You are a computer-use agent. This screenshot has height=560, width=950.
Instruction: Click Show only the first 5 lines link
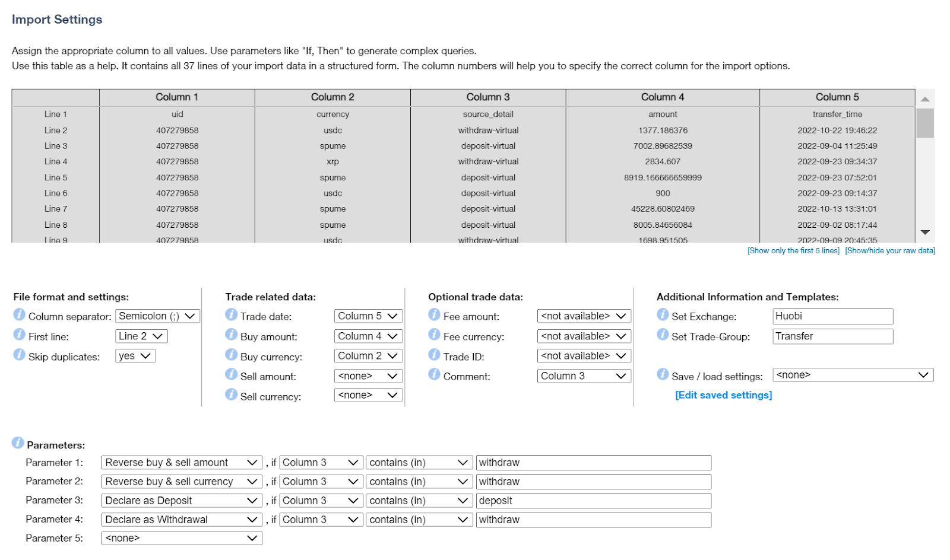[793, 251]
